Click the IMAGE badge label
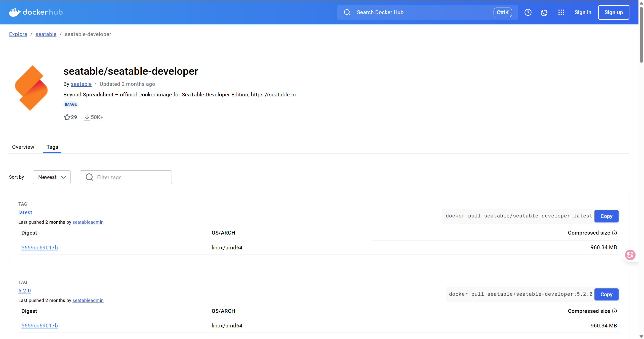Viewport: 644px width, 339px height. tap(71, 104)
